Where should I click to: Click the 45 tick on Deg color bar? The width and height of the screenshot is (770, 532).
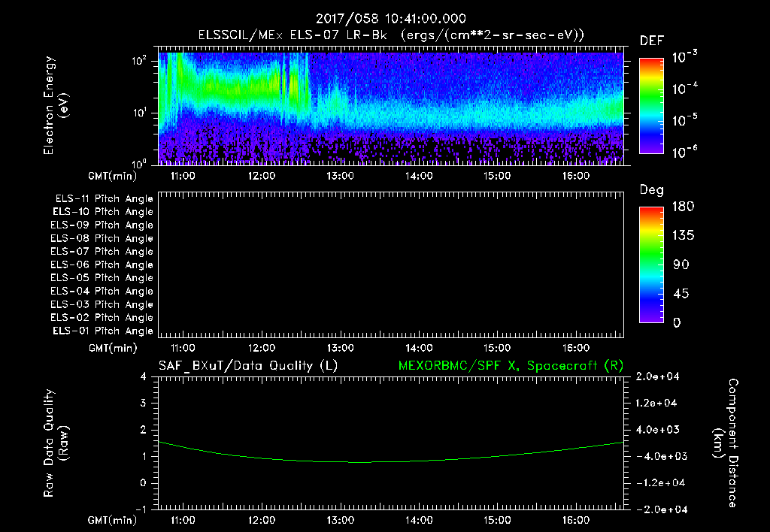point(681,294)
